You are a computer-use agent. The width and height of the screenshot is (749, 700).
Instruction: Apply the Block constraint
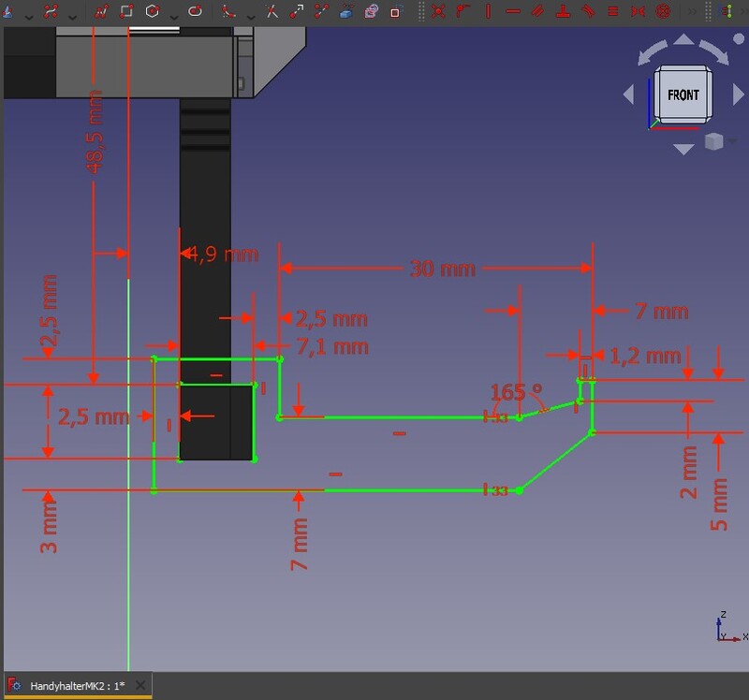(663, 11)
